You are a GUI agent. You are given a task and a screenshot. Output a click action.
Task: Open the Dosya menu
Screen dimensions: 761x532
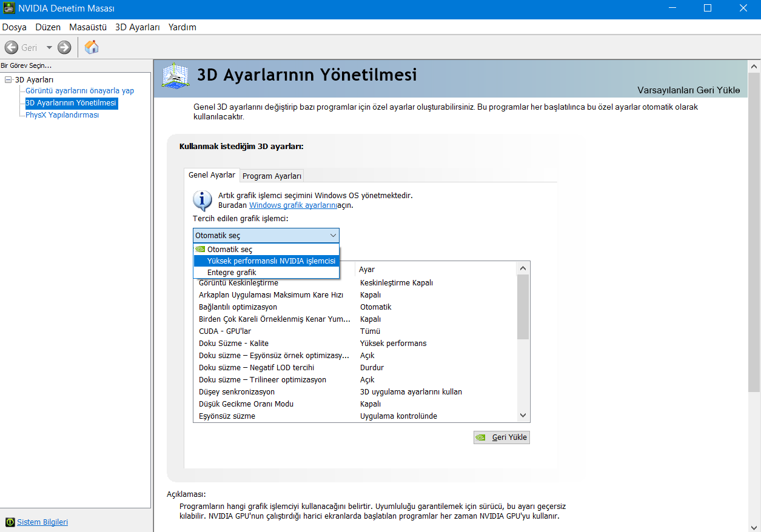click(15, 27)
